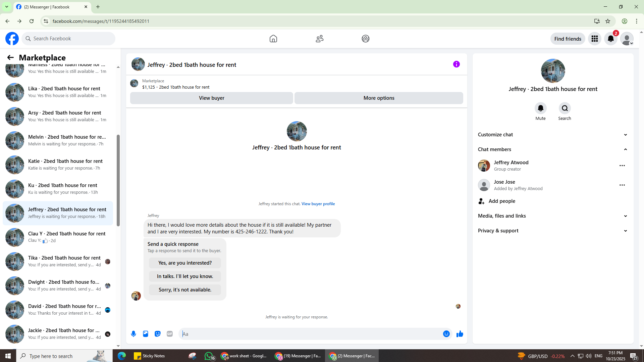The height and width of the screenshot is (362, 644).
Task: Open Melvin house for rent conversation
Action: tap(58, 140)
